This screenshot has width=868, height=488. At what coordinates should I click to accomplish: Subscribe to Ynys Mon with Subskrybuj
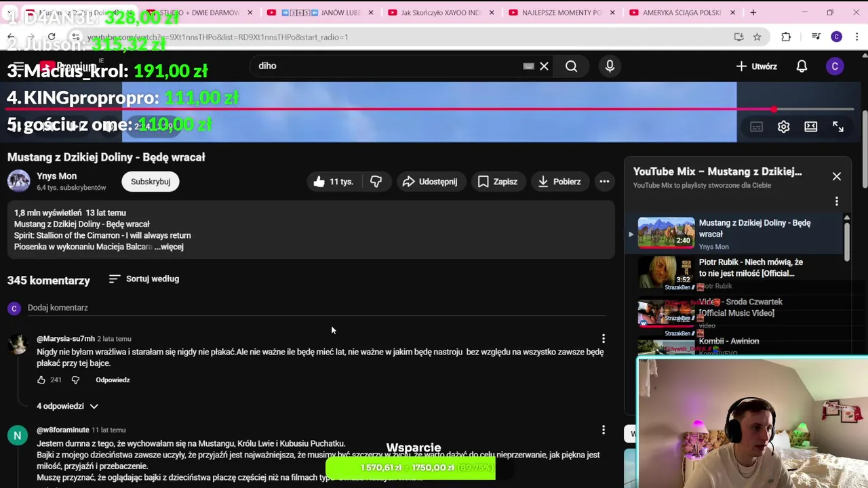[x=151, y=182]
